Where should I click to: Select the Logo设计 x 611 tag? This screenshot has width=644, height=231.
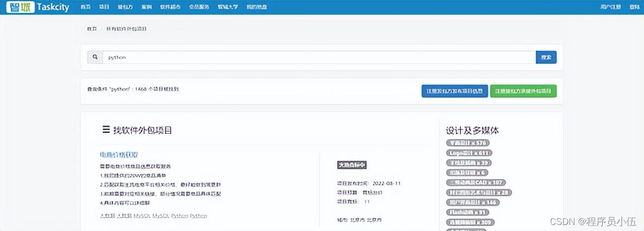pos(469,153)
